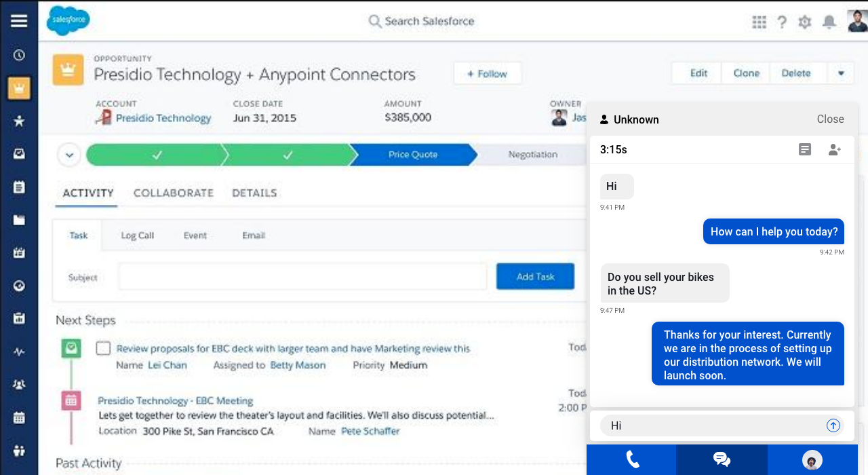Close the Unknown chat panel
Screen dimensions: 868x475
click(831, 119)
